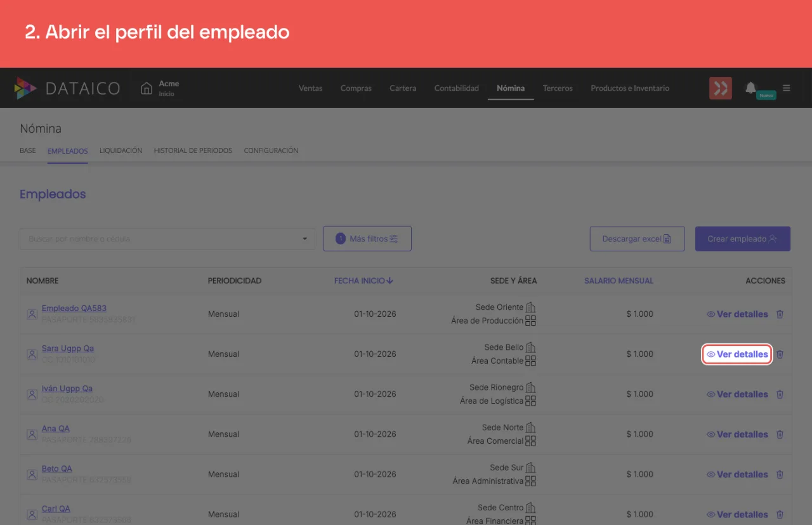Click person icon beside Beto QA
This screenshot has height=525, width=812.
[x=32, y=474]
